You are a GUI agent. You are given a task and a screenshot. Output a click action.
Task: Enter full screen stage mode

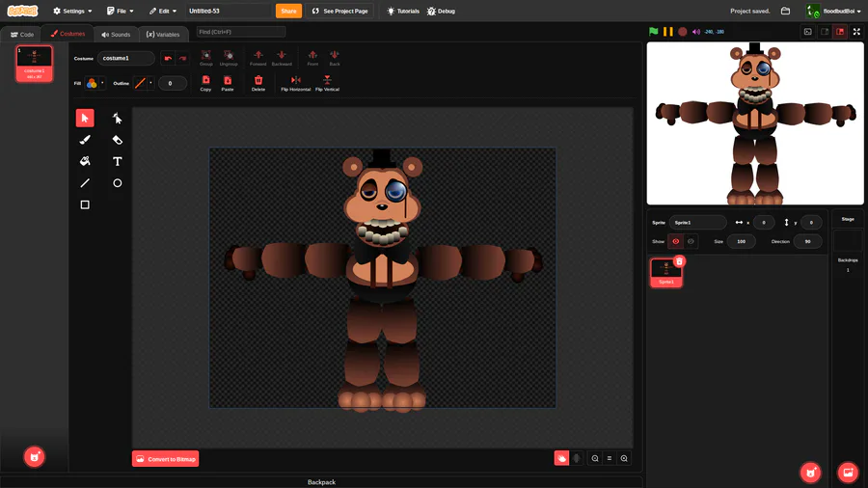pyautogui.click(x=857, y=32)
